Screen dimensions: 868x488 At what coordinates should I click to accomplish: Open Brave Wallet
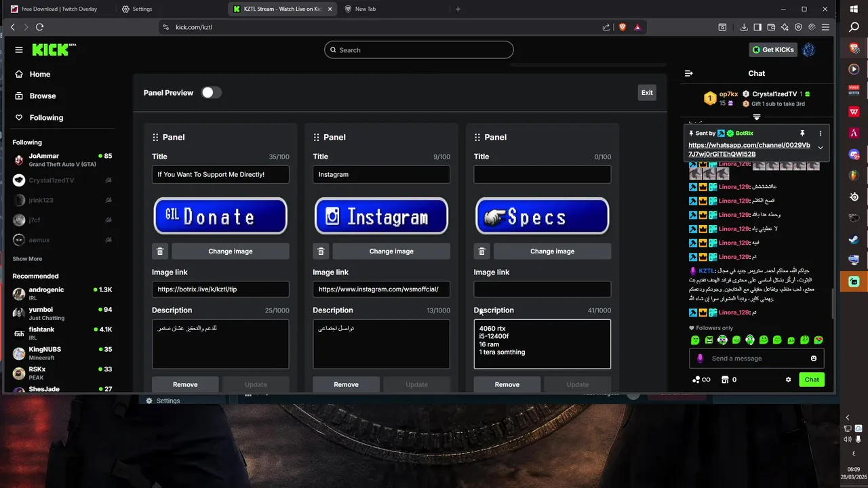[771, 27]
